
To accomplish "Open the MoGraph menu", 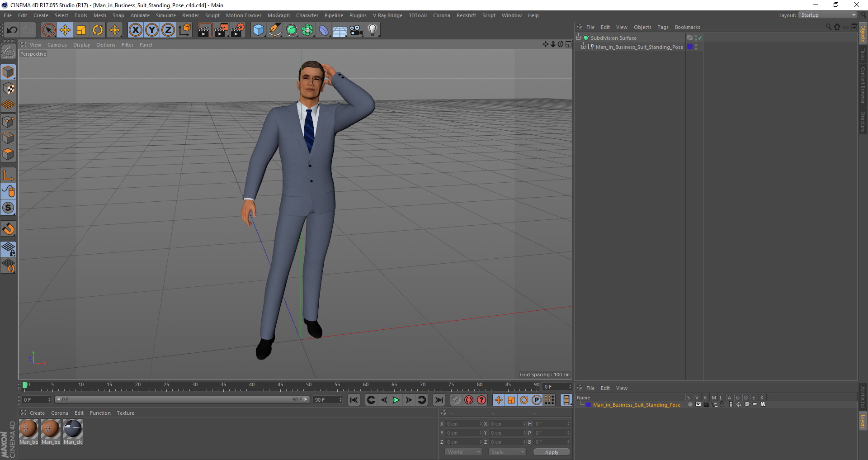I will pyautogui.click(x=278, y=15).
